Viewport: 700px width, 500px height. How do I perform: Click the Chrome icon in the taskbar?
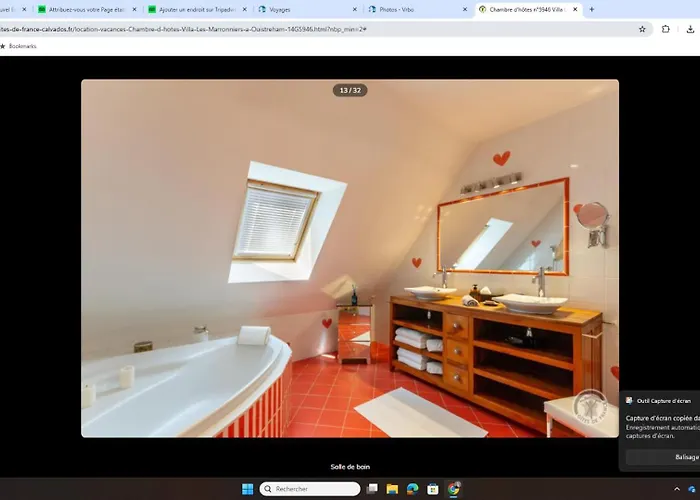[x=454, y=489]
